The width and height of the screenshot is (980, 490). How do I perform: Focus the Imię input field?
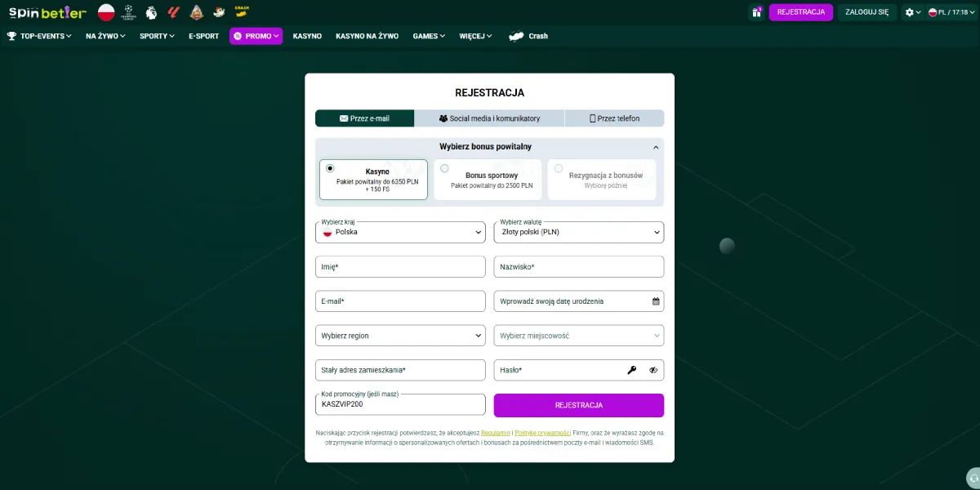[400, 267]
